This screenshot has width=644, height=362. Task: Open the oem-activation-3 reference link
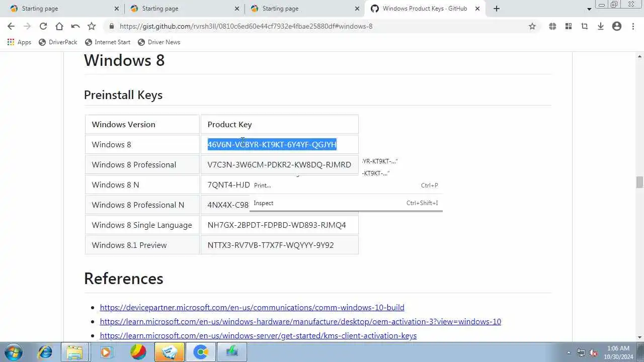click(300, 321)
